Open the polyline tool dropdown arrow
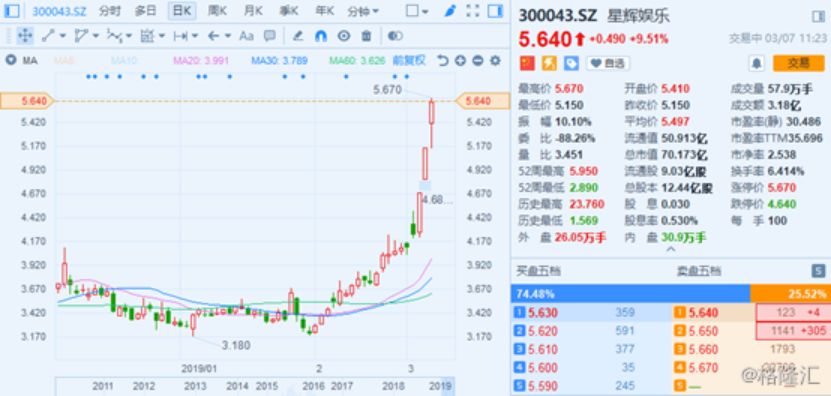 96,36
